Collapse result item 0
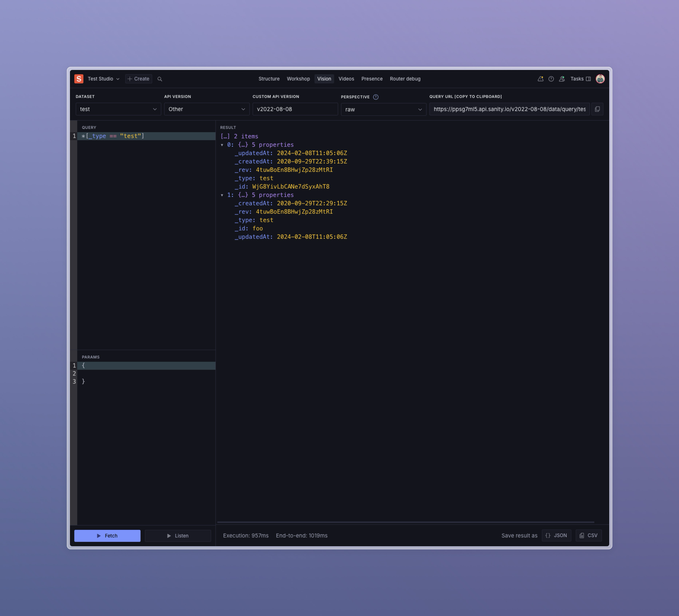 [x=222, y=145]
